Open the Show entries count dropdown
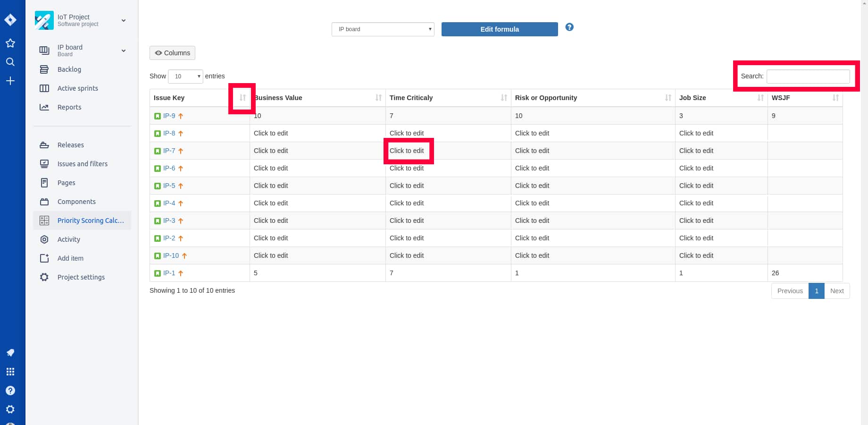This screenshot has height=425, width=868. coord(185,76)
